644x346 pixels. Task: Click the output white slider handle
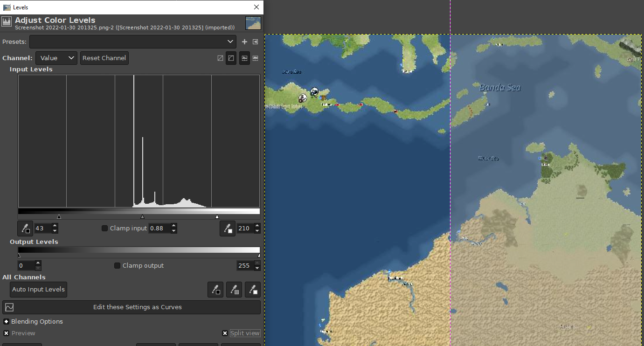click(x=259, y=255)
